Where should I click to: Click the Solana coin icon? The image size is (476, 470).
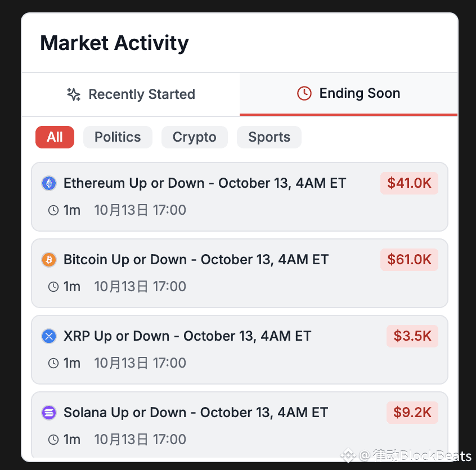coord(50,413)
